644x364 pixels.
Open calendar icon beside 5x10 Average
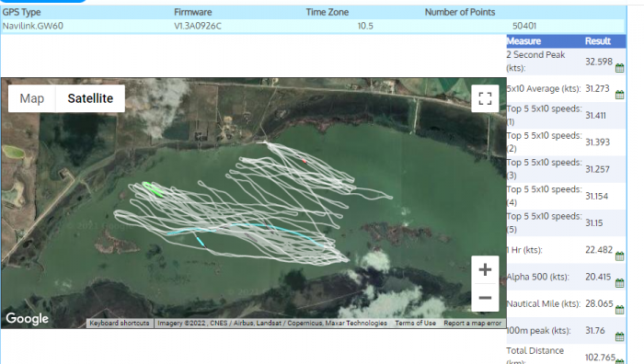(620, 95)
